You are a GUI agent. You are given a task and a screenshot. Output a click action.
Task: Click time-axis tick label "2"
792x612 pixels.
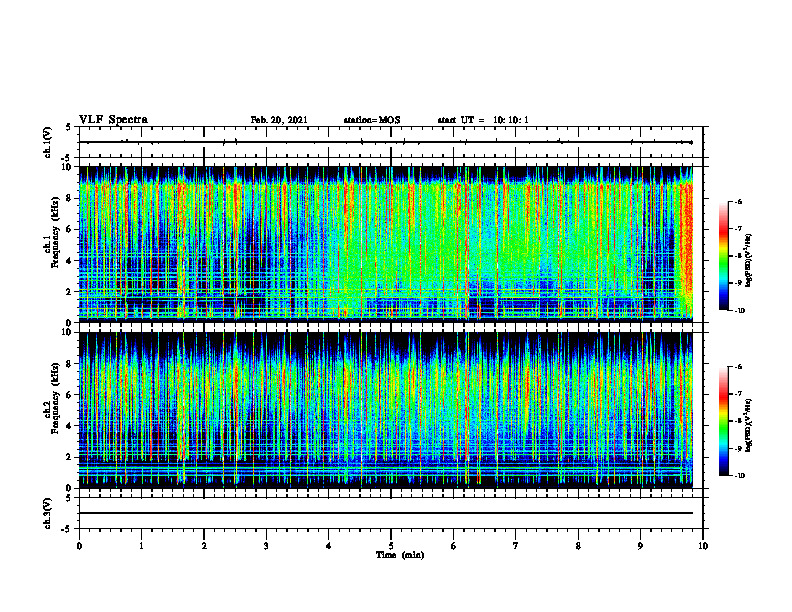(x=204, y=546)
